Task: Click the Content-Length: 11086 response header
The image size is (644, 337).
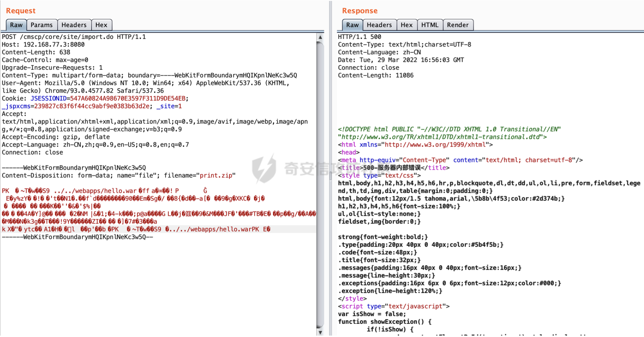Action: (376, 75)
